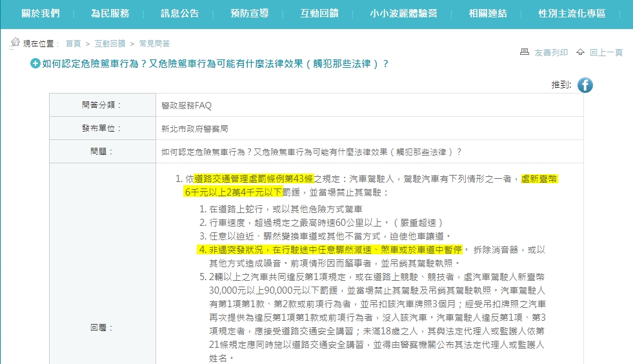Open the 關於我們 menu
The width and height of the screenshot is (633, 364).
(x=41, y=14)
